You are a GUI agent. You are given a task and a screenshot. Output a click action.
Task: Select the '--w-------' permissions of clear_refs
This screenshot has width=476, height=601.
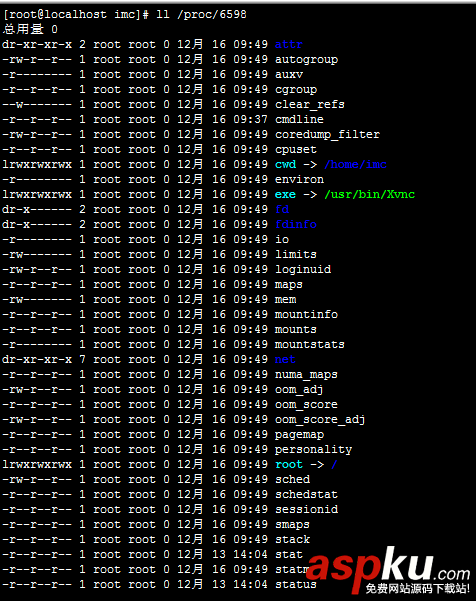(37, 104)
